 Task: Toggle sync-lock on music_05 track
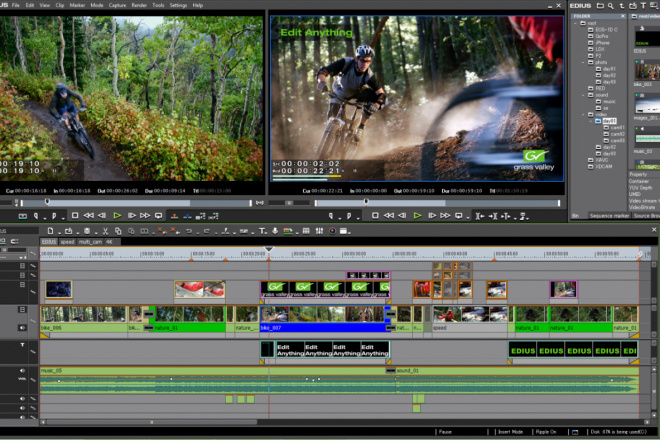pos(33,380)
